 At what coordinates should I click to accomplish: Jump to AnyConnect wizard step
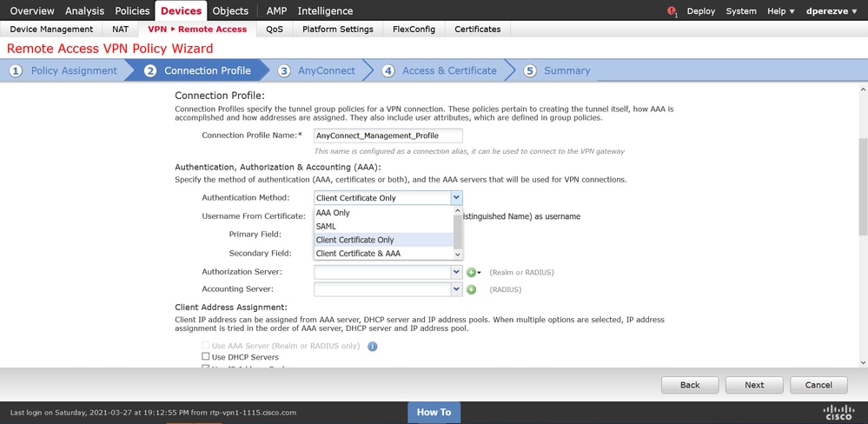click(327, 71)
